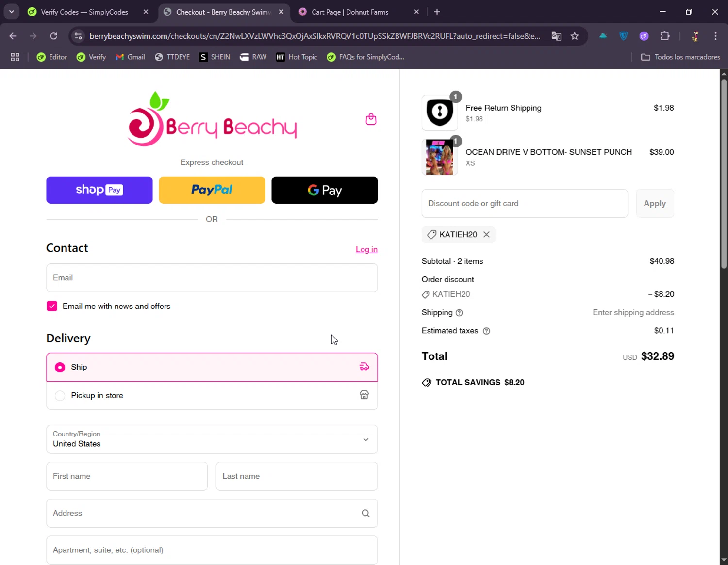
Task: Select the Ship delivery option
Action: (x=212, y=367)
